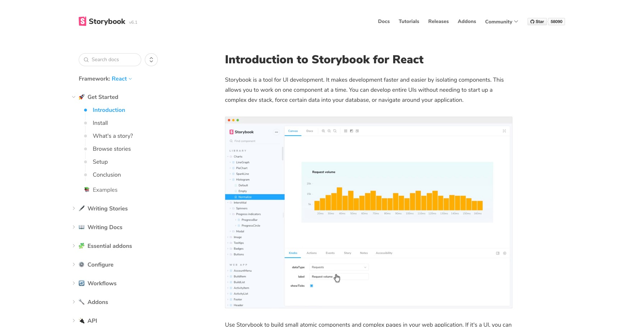Image resolution: width=644 pixels, height=327 pixels.
Task: Select the Tutorials menu item
Action: [x=409, y=21]
